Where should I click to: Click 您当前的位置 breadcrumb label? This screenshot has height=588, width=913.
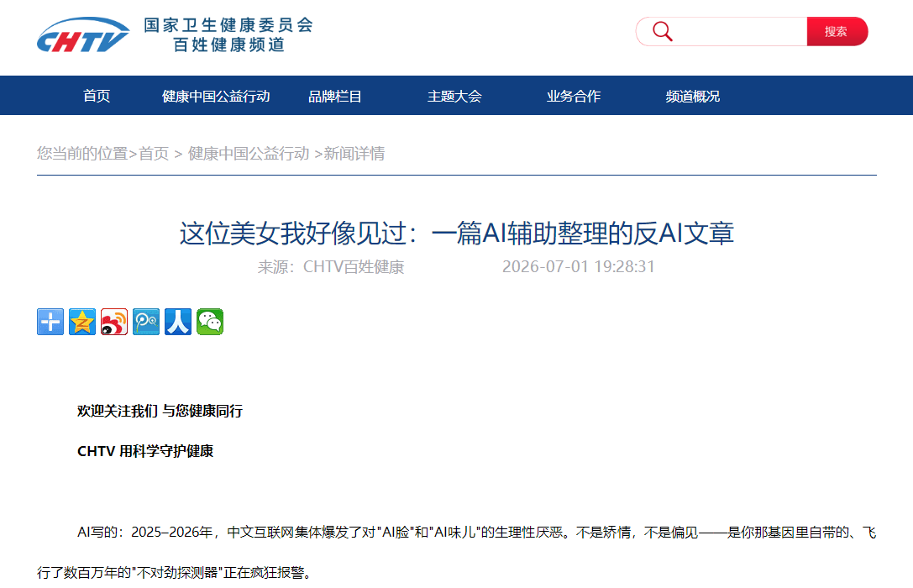pos(82,154)
